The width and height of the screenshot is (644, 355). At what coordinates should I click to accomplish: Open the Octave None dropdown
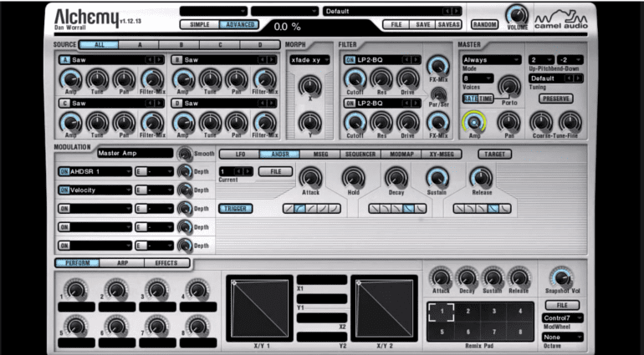(562, 337)
